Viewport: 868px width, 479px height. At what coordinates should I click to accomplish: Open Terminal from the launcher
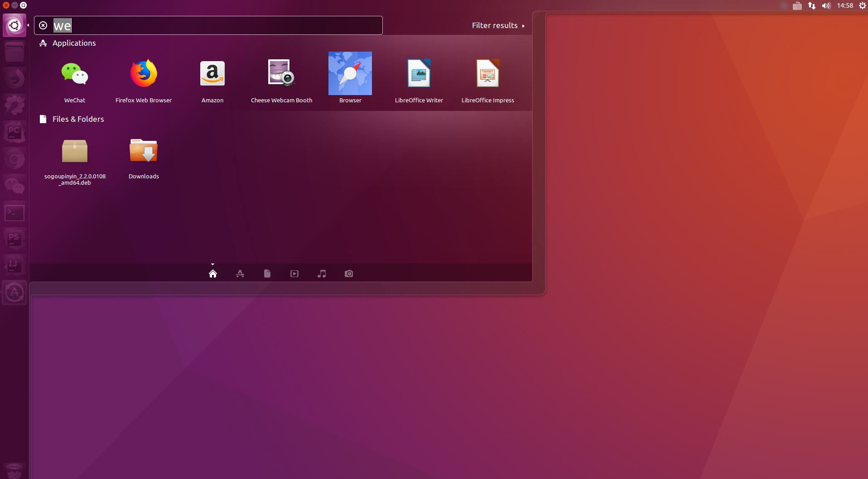[x=14, y=212]
